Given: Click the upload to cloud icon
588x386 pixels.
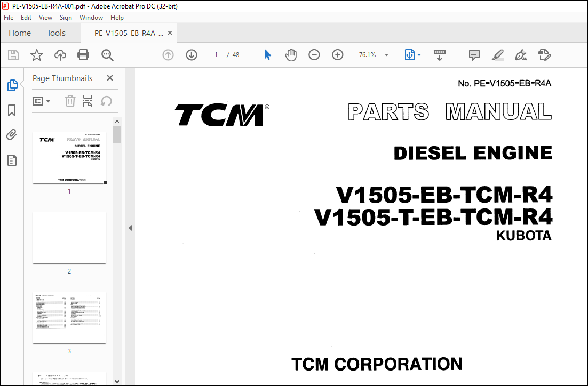Looking at the screenshot, I should pyautogui.click(x=60, y=55).
